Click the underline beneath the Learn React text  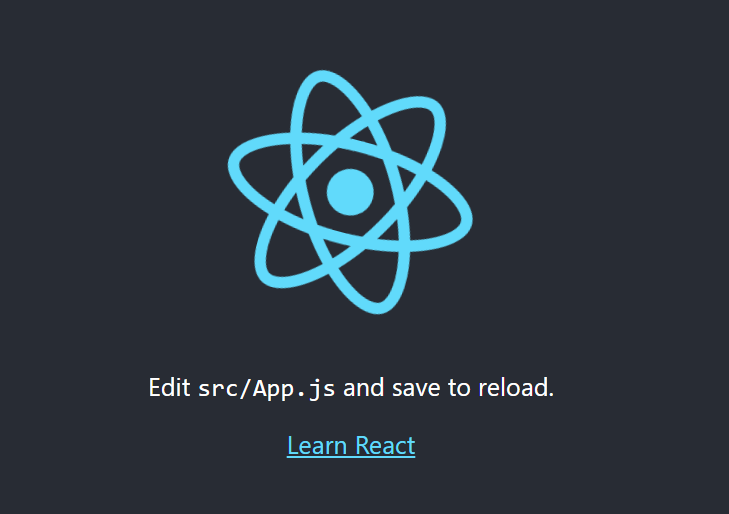[x=351, y=457]
